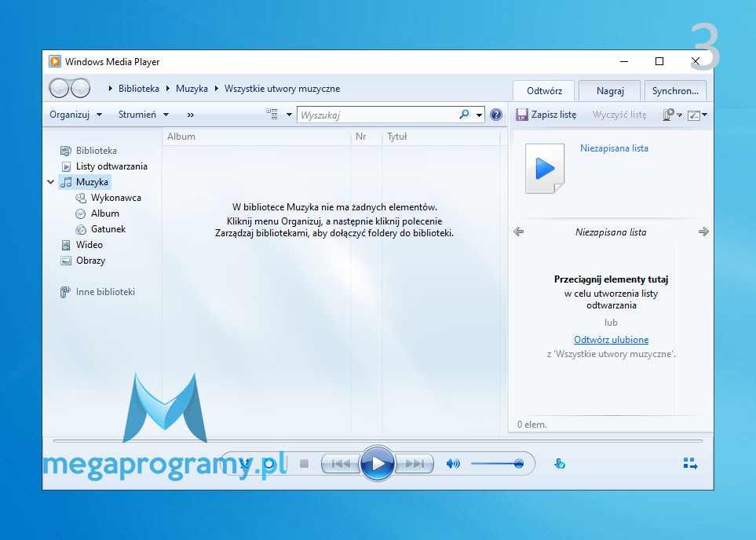Focus the Wyszukaj search field
Screen dimensions: 756x540
[378, 115]
